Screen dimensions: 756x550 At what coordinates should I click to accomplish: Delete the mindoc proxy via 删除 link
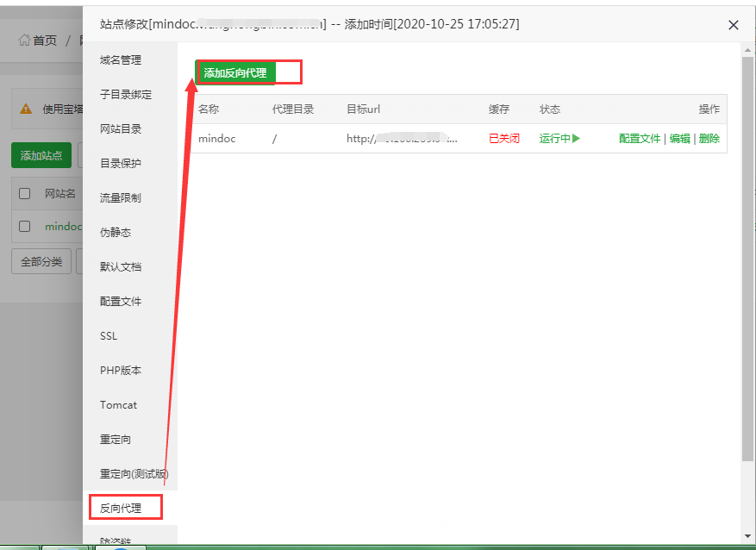pyautogui.click(x=709, y=138)
